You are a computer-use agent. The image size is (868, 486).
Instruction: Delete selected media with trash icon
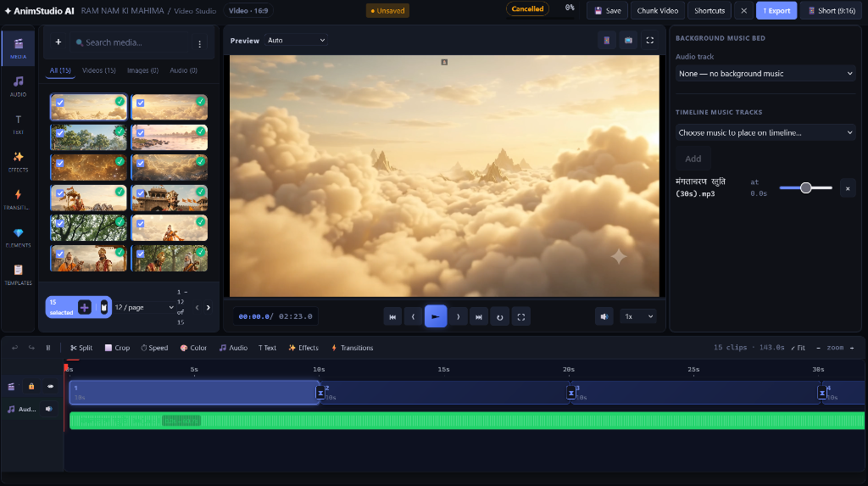[103, 307]
